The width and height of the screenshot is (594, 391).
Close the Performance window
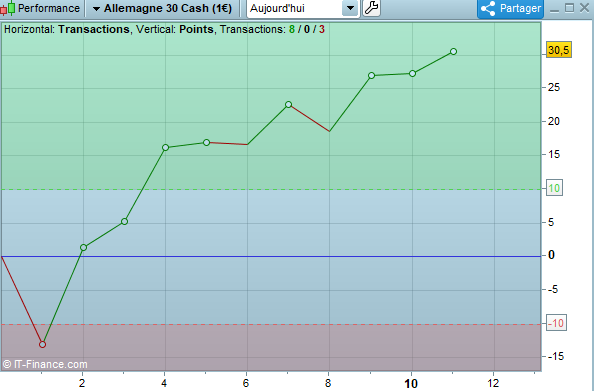585,8
